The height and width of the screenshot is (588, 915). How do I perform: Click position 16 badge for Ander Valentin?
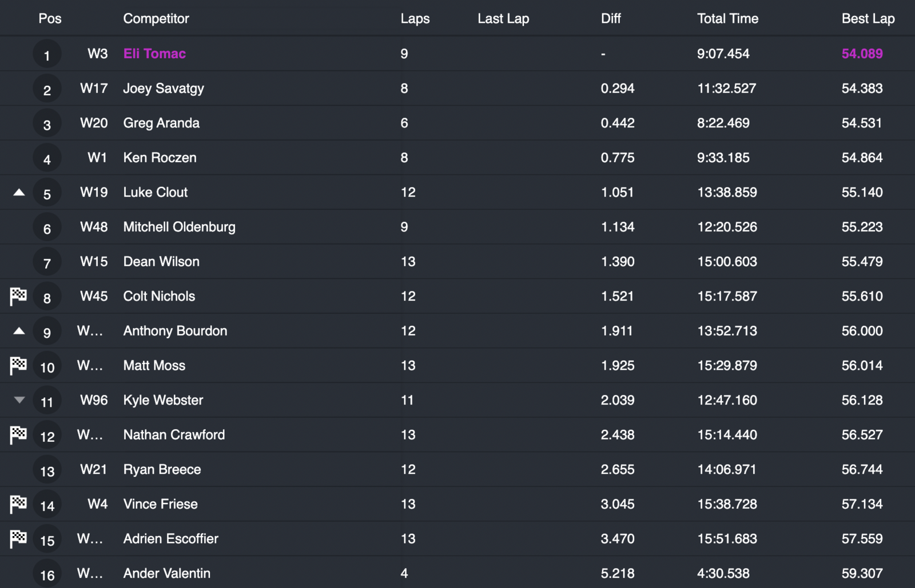coord(47,574)
